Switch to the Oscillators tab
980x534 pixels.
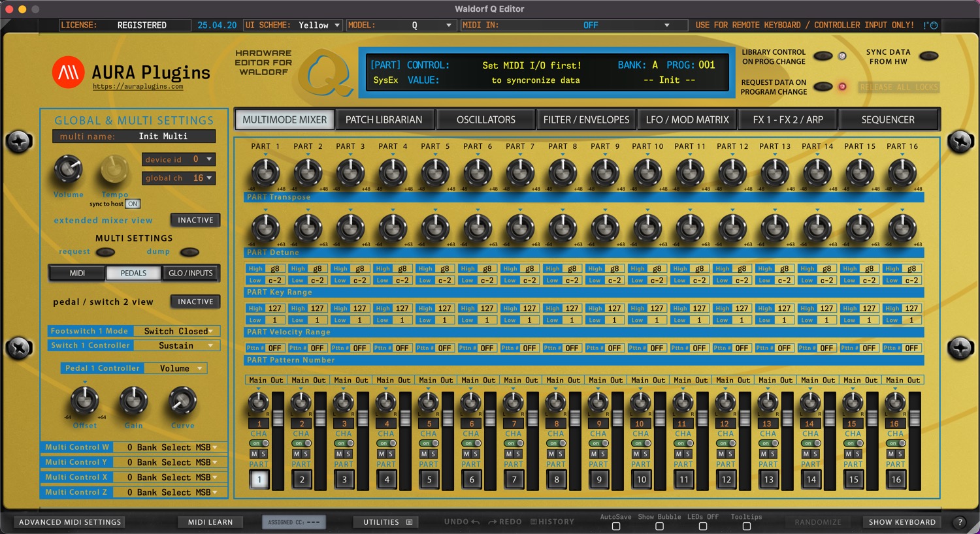485,119
